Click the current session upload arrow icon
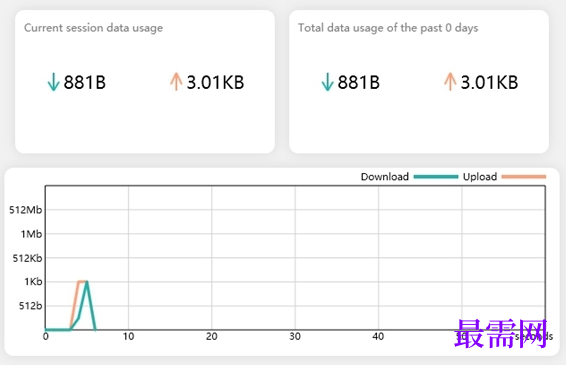Screen dimensions: 566x365 (x=176, y=82)
